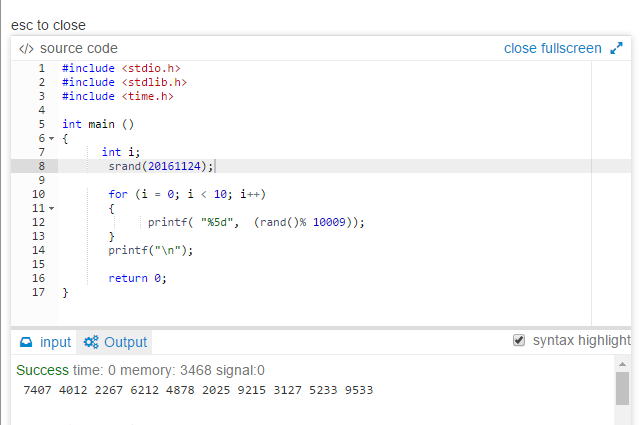Click the 'int i;' declaration
The width and height of the screenshot is (643, 425).
coord(121,152)
